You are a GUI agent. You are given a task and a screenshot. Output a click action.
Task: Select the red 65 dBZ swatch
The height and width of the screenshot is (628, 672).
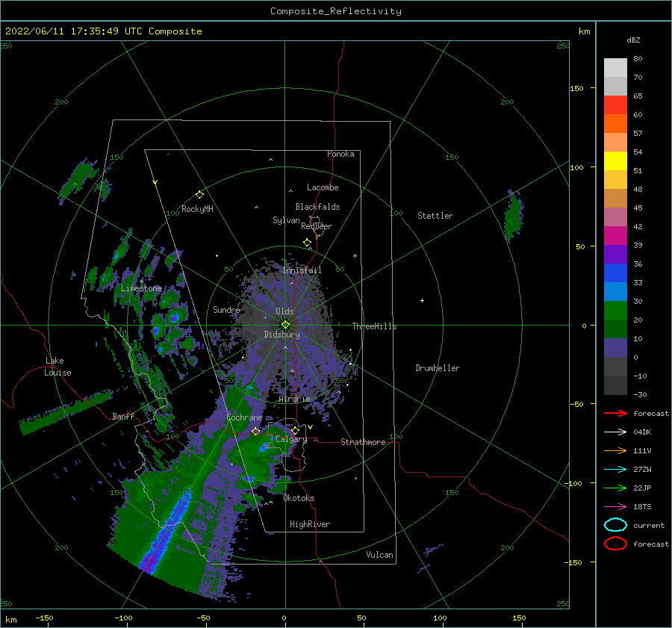tap(615, 105)
